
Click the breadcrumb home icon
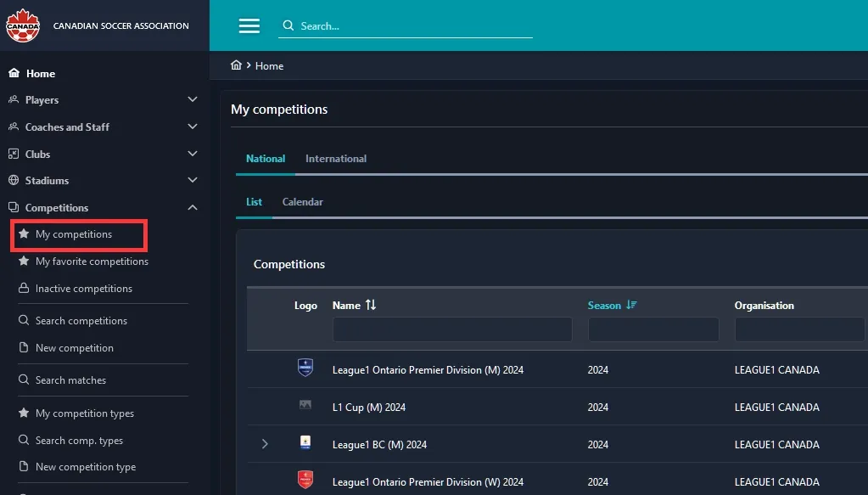coord(237,65)
